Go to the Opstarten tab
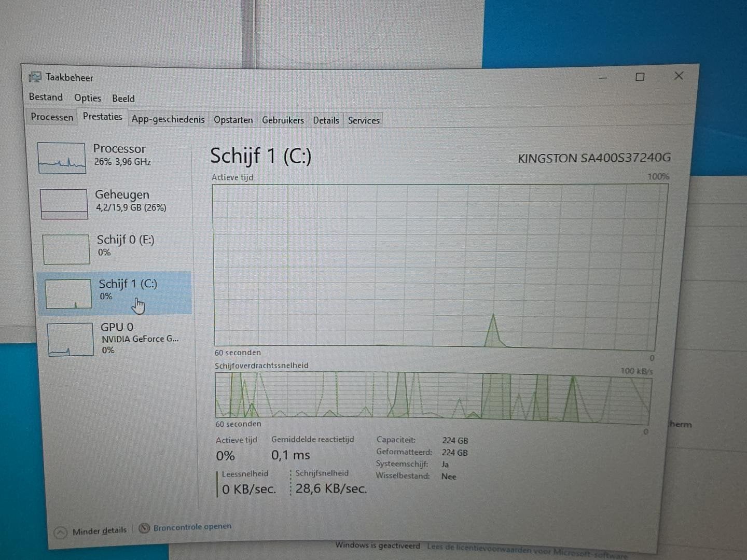 pyautogui.click(x=233, y=120)
